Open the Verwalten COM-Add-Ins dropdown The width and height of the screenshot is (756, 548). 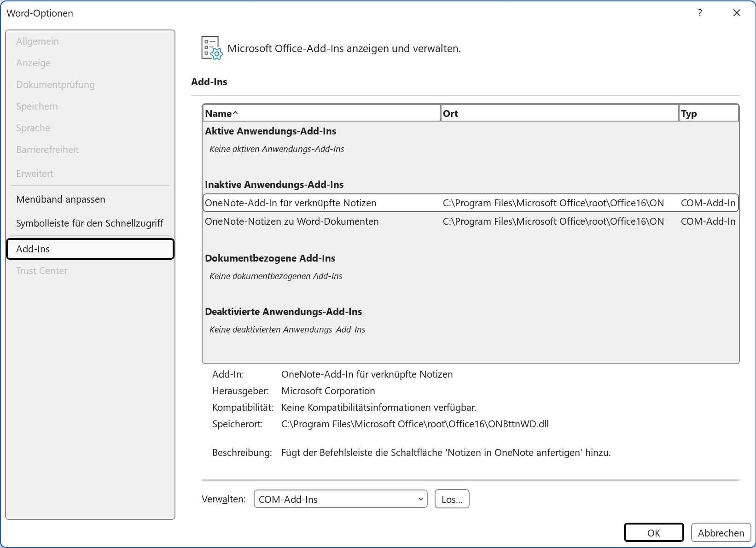340,499
